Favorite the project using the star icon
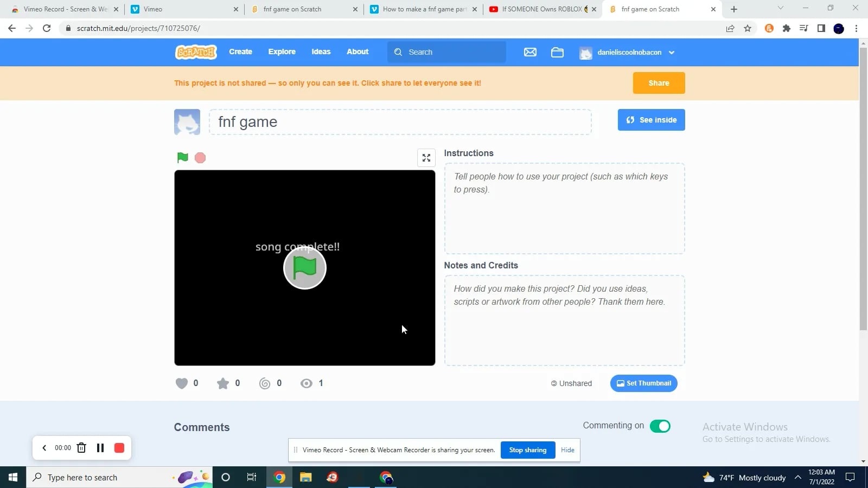Screen dimensions: 868x488 [x=222, y=383]
